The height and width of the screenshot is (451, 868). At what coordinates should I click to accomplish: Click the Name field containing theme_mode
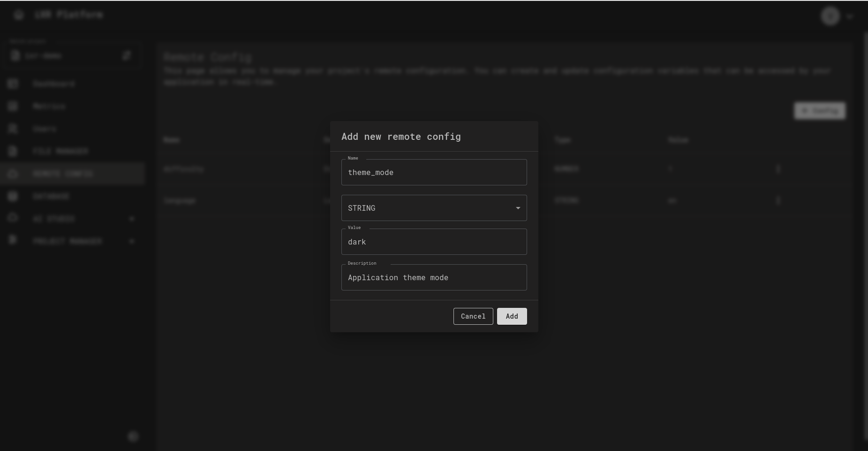click(433, 172)
